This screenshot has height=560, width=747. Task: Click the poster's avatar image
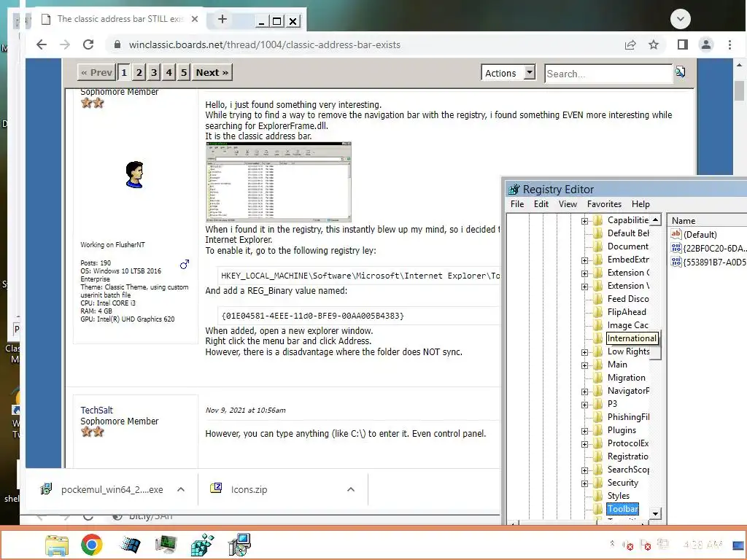coord(135,174)
